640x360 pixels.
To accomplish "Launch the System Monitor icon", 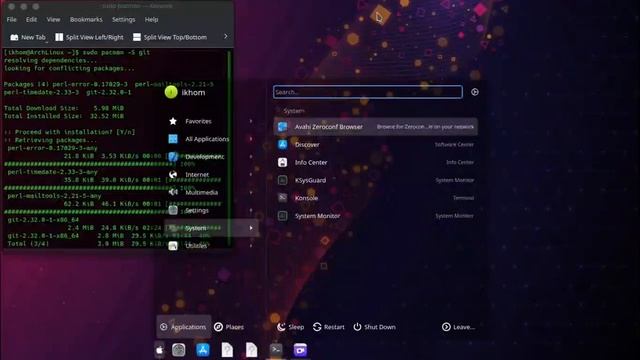I will pos(282,216).
